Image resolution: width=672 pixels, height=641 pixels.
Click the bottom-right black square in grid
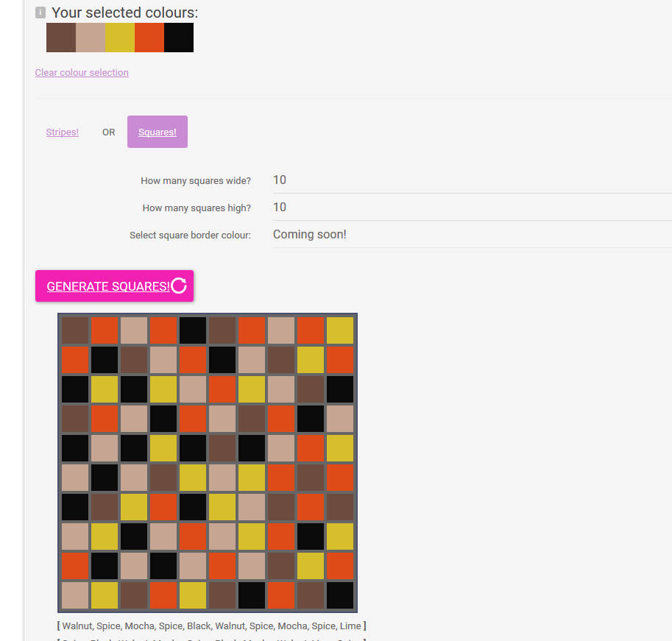[x=340, y=595]
